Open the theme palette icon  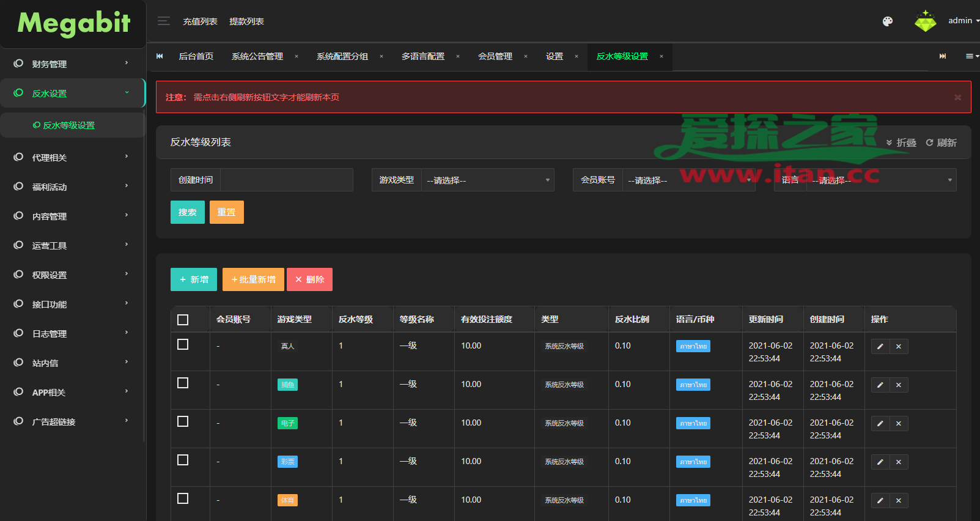888,21
